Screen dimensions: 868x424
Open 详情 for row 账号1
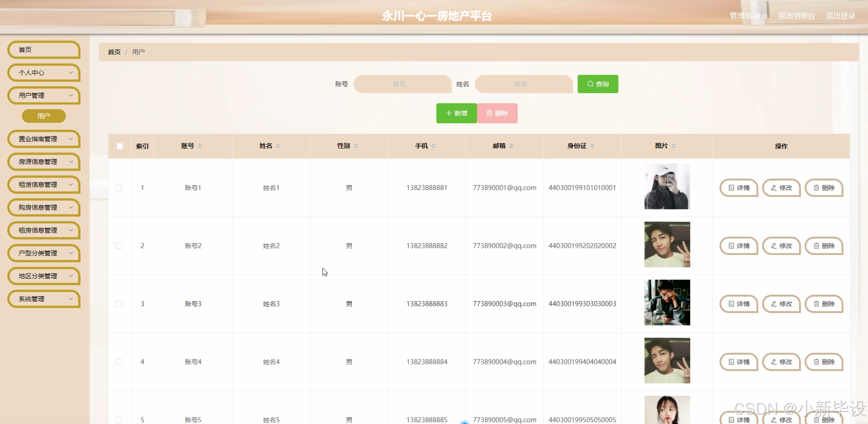tap(739, 188)
